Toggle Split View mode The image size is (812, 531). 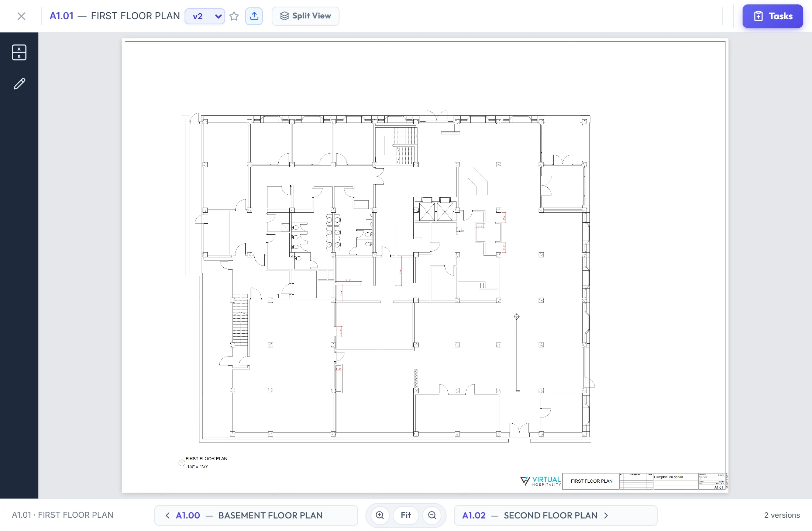click(306, 16)
